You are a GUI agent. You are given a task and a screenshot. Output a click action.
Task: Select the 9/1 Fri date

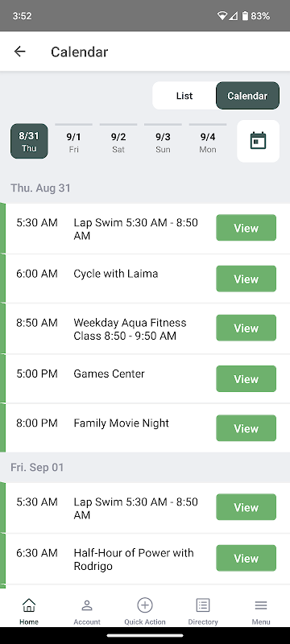point(73,142)
